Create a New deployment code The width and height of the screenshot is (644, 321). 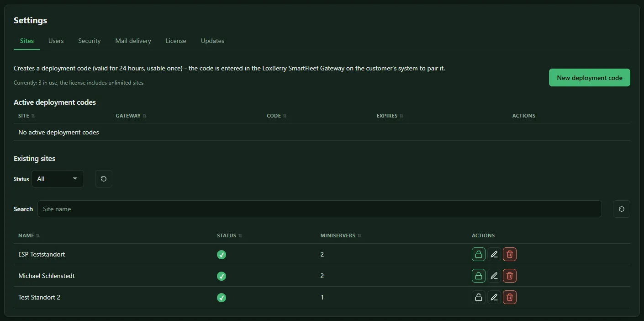click(x=589, y=78)
